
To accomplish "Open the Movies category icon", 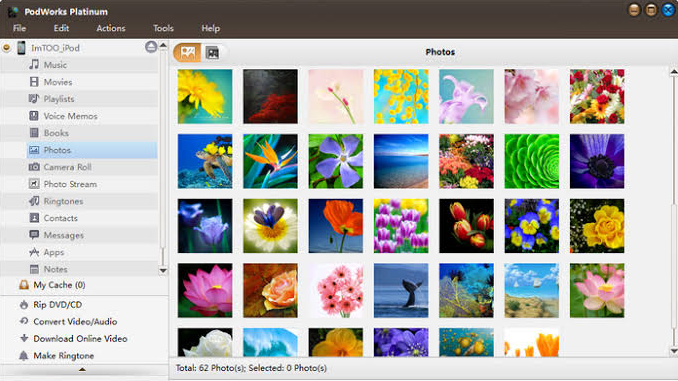I will [34, 81].
